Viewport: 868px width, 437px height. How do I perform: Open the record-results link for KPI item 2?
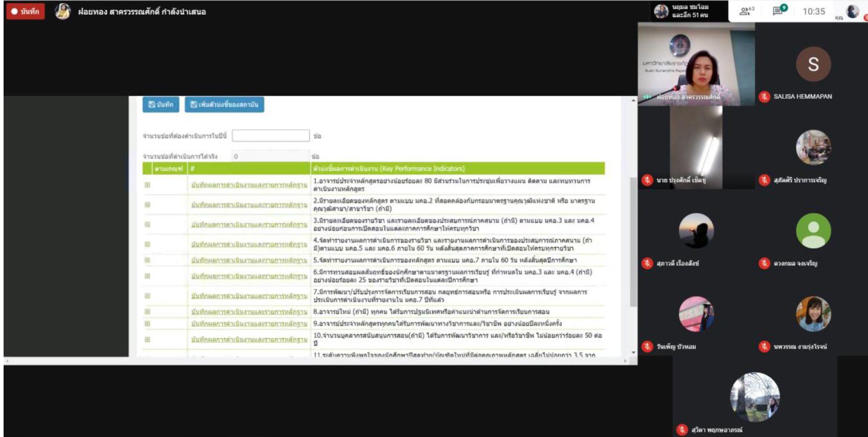249,205
